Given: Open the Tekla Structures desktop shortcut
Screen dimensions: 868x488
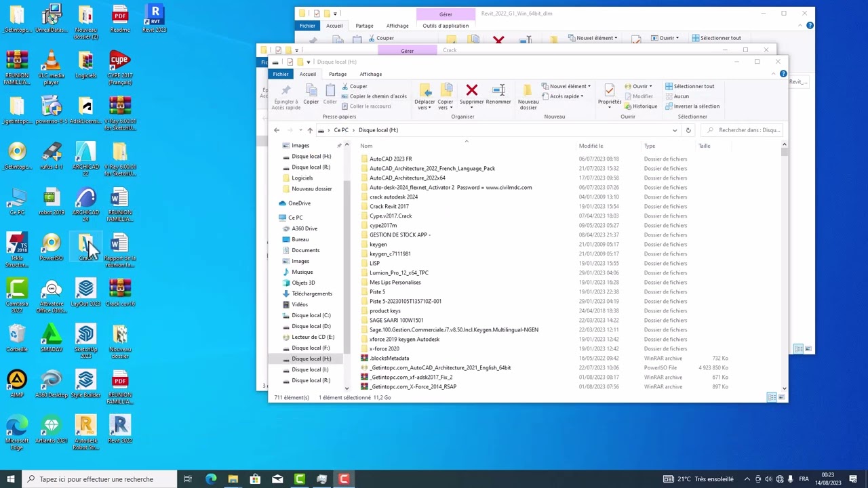Looking at the screenshot, I should click(17, 250).
